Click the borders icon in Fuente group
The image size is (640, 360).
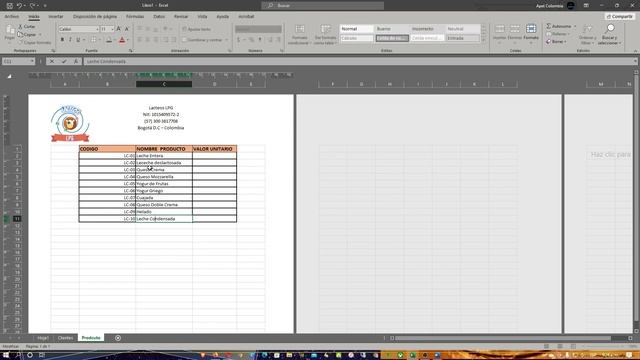93,40
